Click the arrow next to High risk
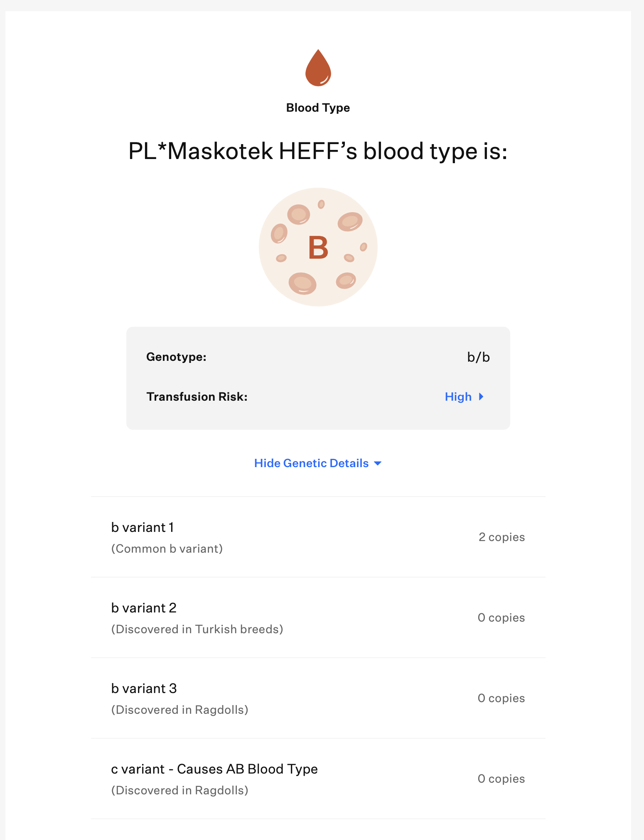 click(481, 397)
